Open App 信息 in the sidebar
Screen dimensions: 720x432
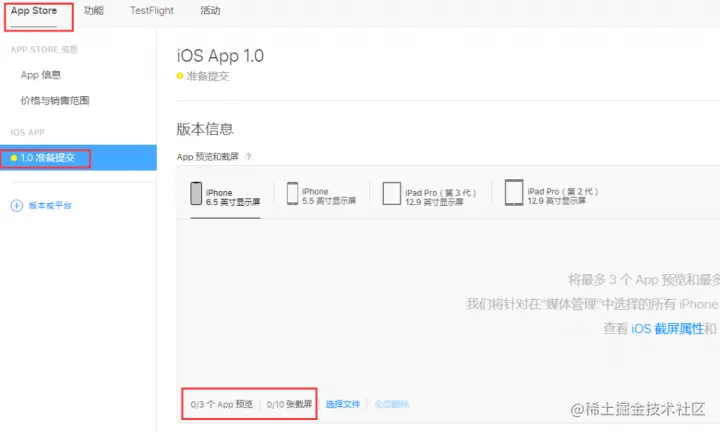41,75
